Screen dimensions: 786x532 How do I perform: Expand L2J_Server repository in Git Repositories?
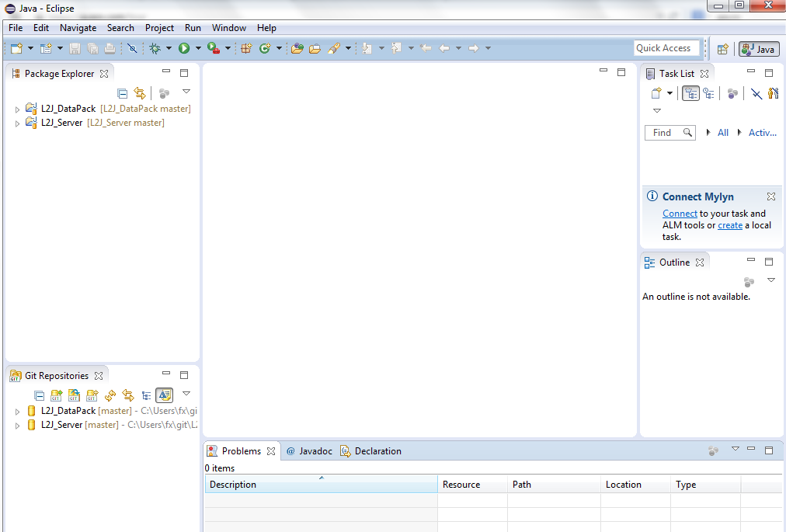click(17, 426)
